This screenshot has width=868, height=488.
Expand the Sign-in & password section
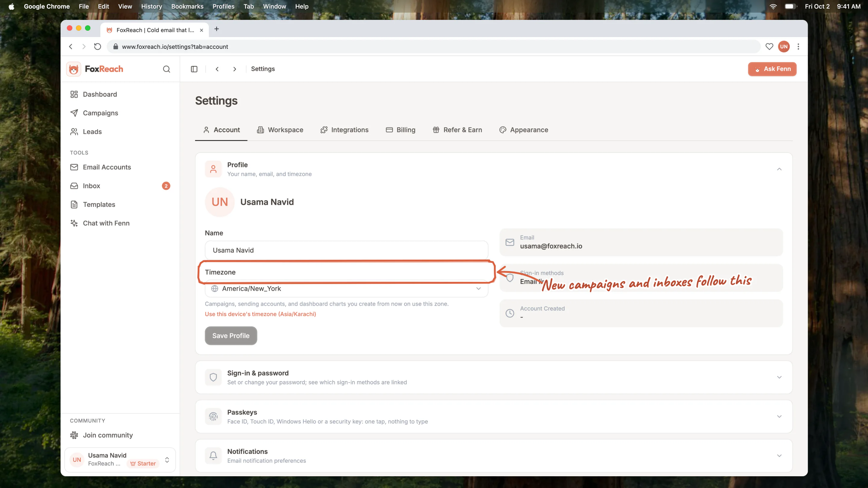(779, 377)
